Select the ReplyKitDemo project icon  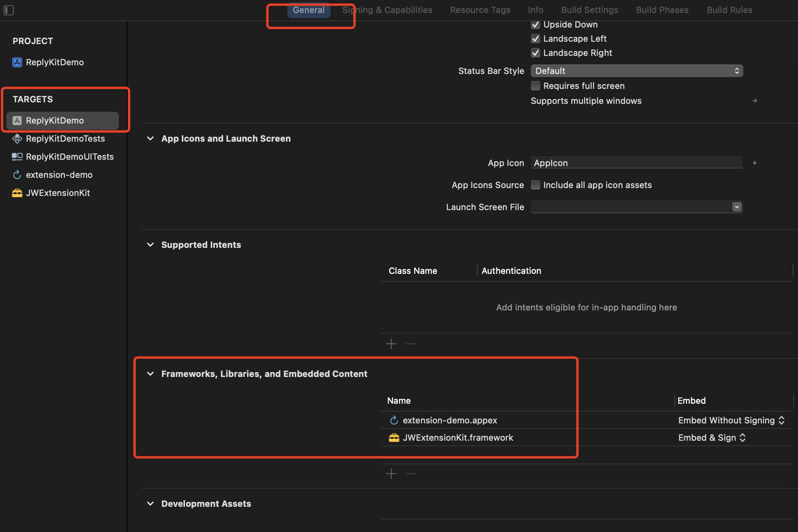point(17,62)
